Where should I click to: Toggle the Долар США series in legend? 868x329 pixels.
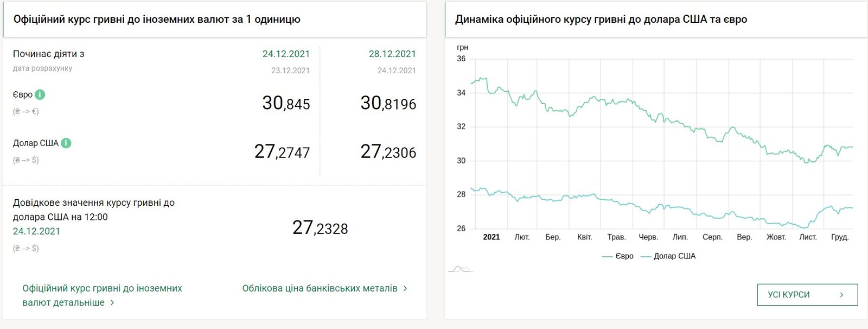tap(668, 256)
